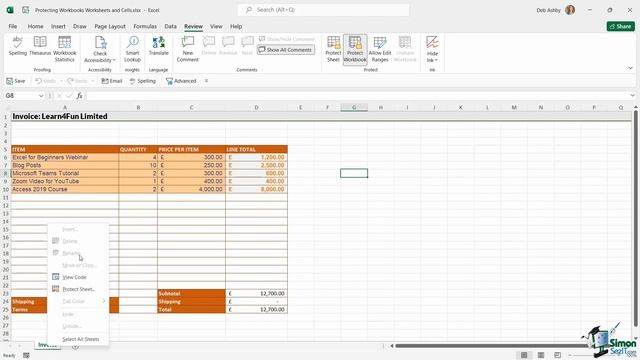Switch to the Home tab
640x360 pixels.
[x=36, y=26]
